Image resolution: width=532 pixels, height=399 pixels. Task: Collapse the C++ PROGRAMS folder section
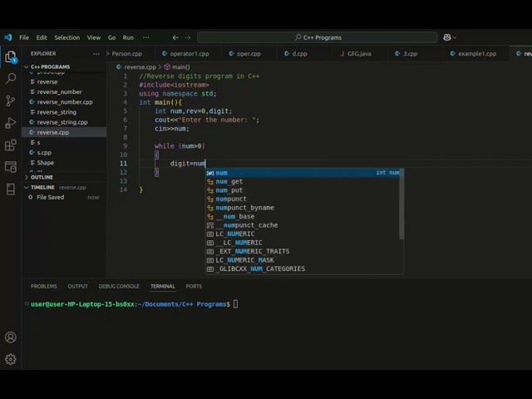[x=50, y=66]
